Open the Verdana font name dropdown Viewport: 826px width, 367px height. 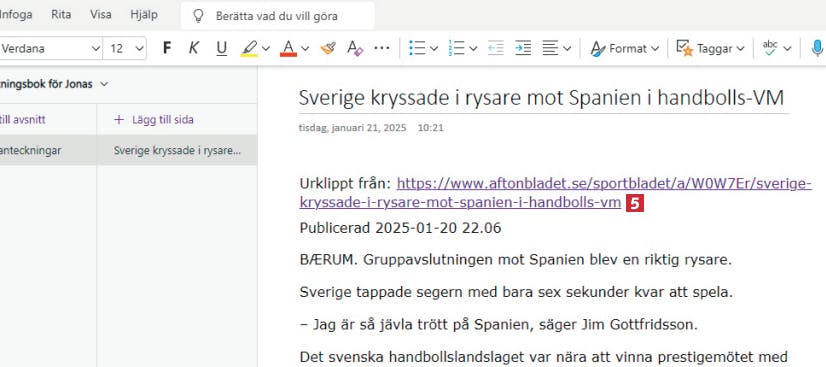tap(50, 48)
